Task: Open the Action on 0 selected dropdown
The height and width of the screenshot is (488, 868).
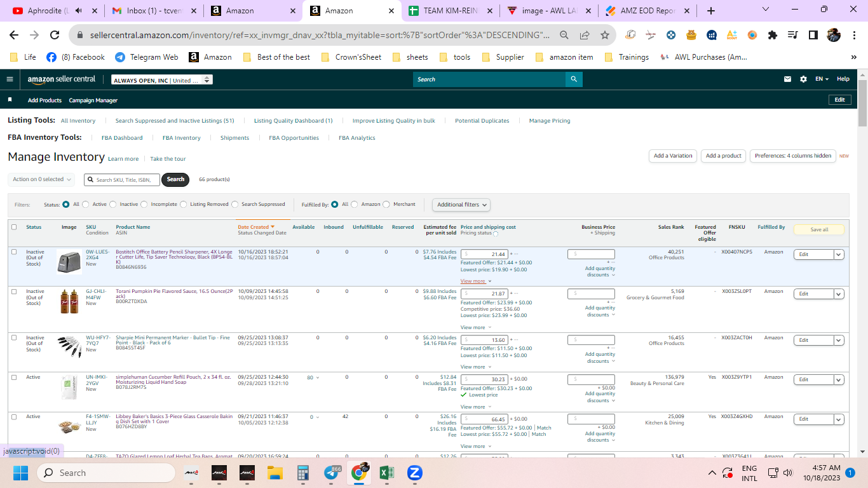Action: click(41, 180)
